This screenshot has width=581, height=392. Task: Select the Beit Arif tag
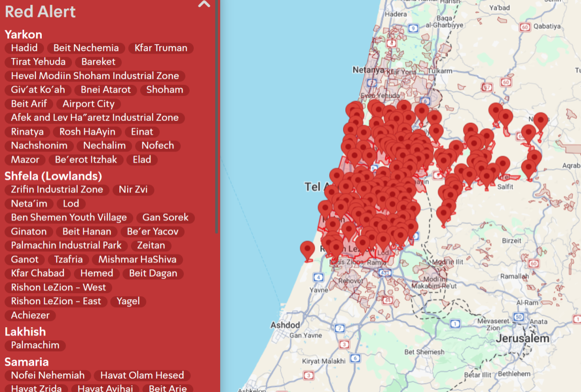(29, 104)
